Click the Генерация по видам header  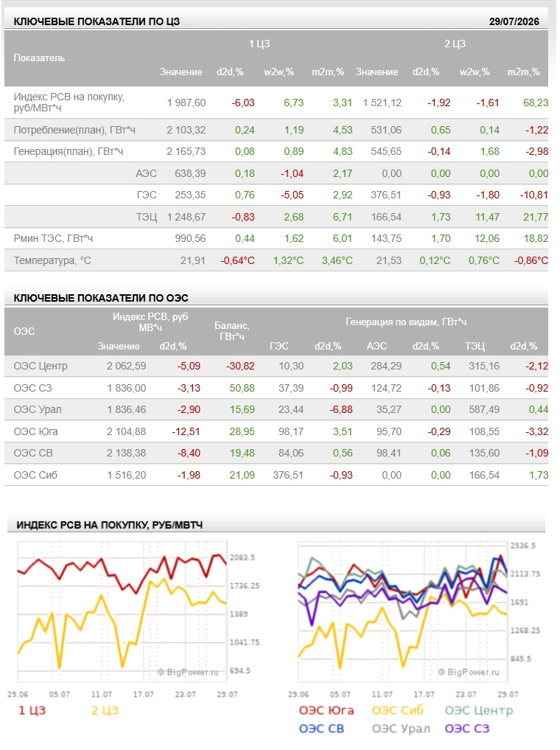406,322
